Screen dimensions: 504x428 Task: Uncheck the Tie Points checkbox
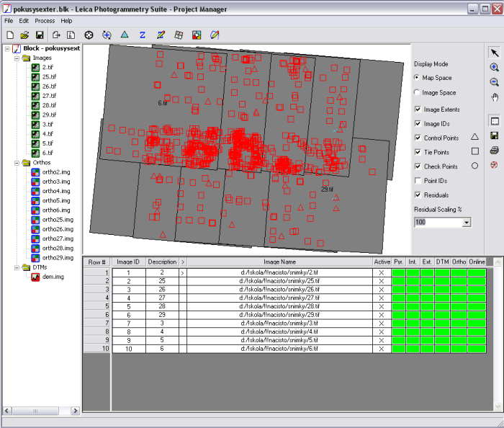point(418,152)
